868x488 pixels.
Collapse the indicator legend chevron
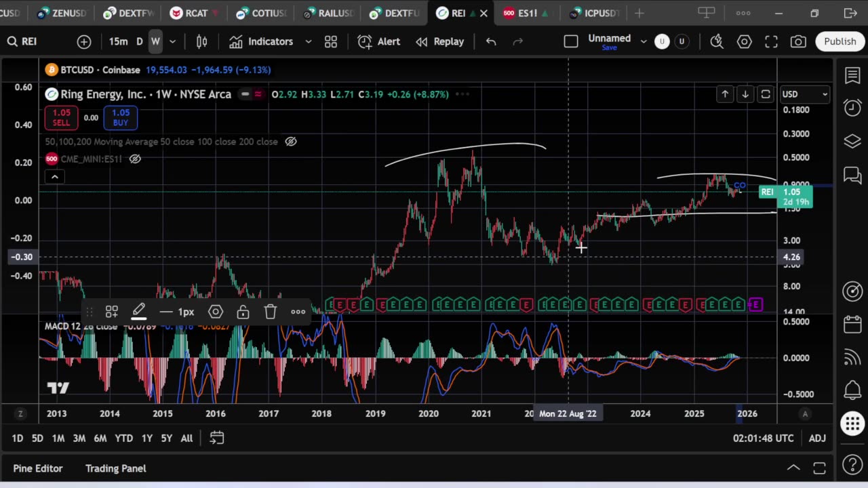click(x=55, y=177)
